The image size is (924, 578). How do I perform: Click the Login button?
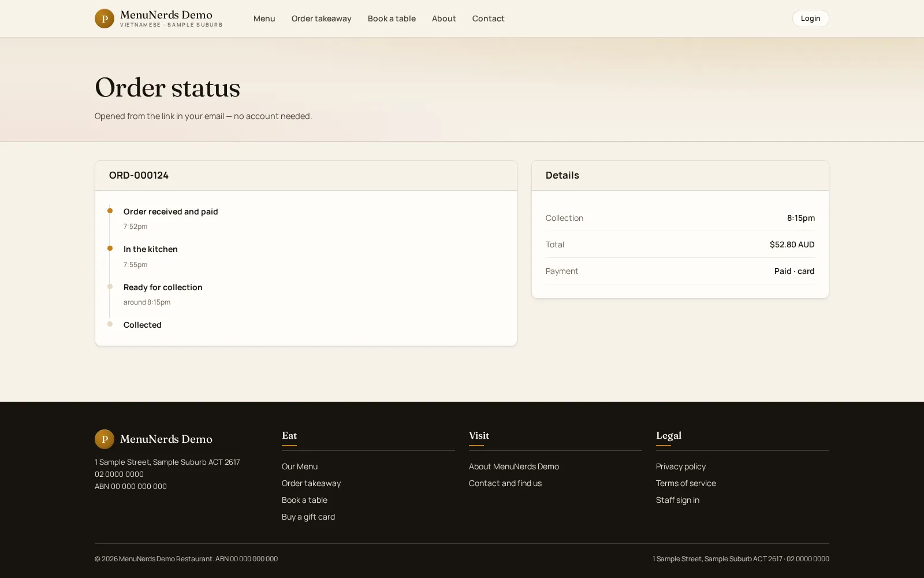(x=810, y=18)
